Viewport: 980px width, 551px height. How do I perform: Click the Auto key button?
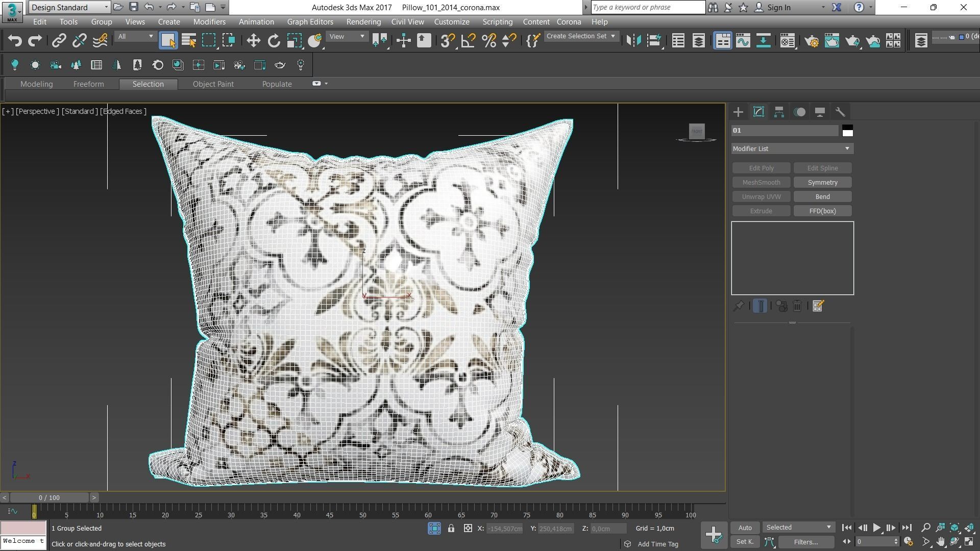click(x=745, y=528)
